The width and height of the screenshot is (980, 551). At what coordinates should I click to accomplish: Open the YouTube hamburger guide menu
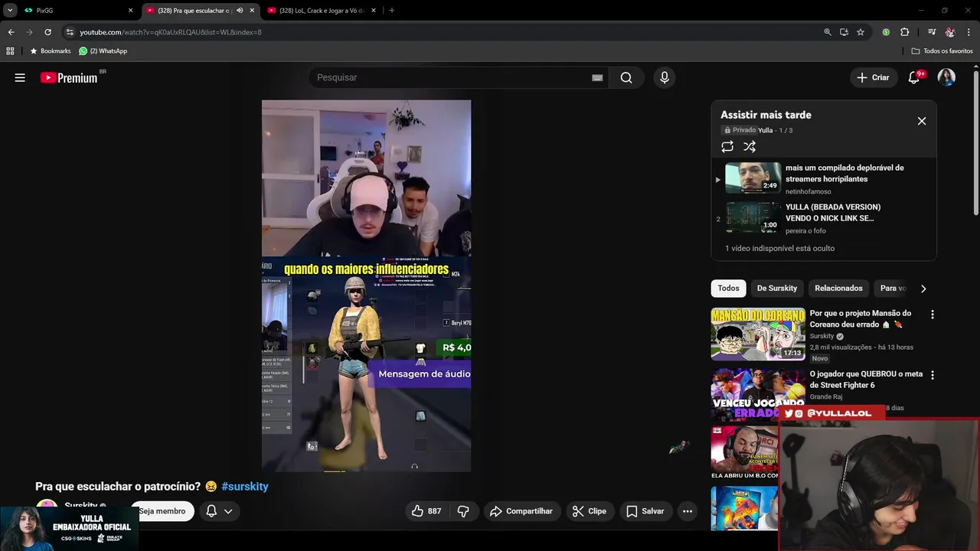(20, 77)
